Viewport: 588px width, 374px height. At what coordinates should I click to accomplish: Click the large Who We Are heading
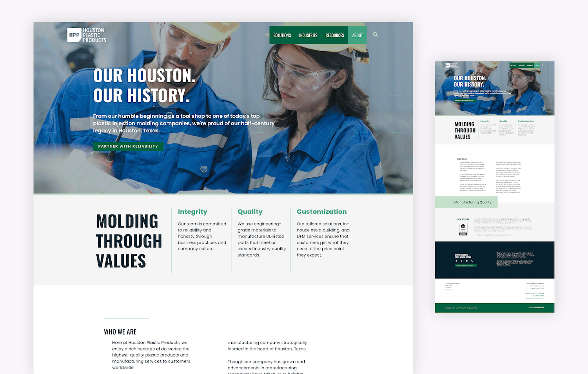120,332
